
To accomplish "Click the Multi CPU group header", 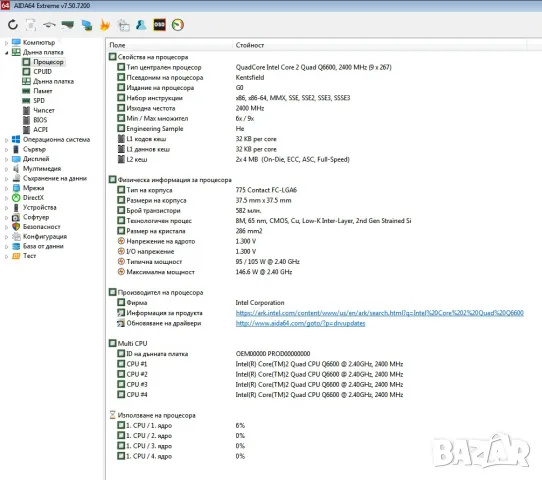I will click(x=128, y=343).
